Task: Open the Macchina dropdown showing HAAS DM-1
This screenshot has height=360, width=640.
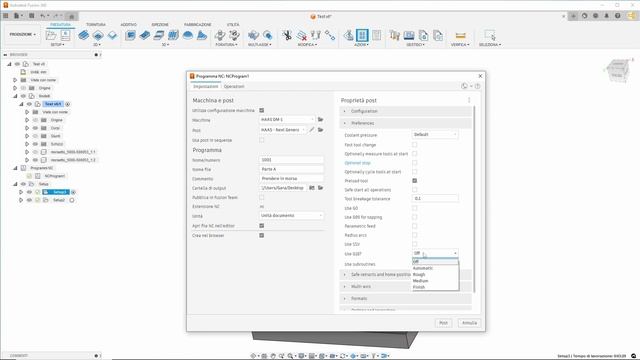Action: coord(288,120)
